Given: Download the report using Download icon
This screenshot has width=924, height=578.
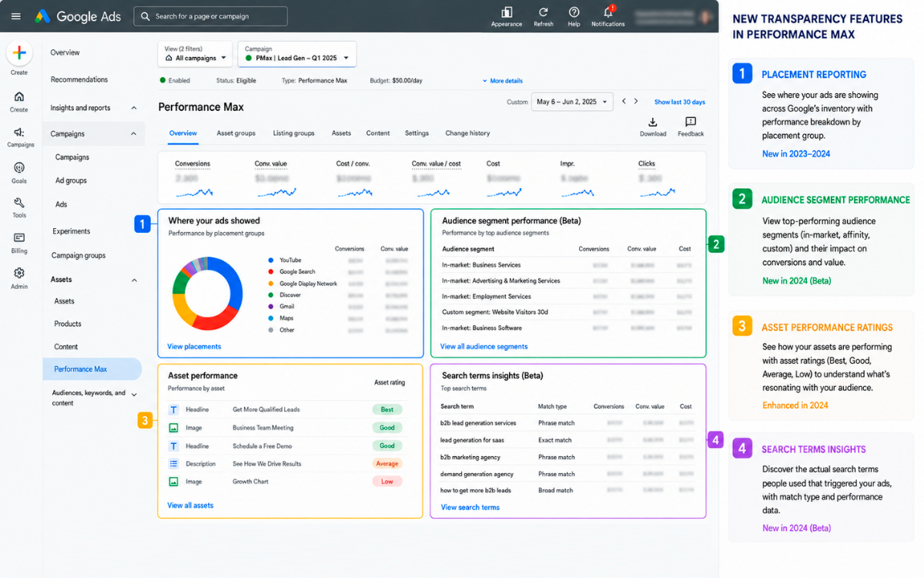Looking at the screenshot, I should coord(652,123).
